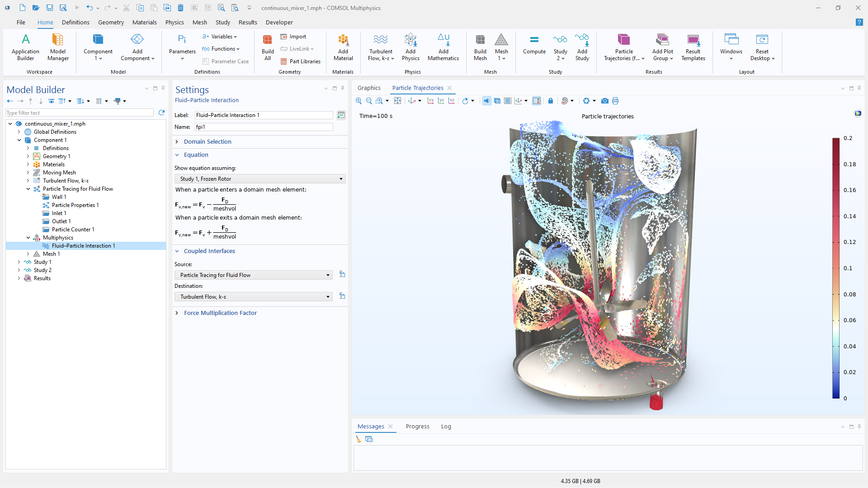This screenshot has height=488, width=868.
Task: Switch to the Log tab
Action: (446, 427)
